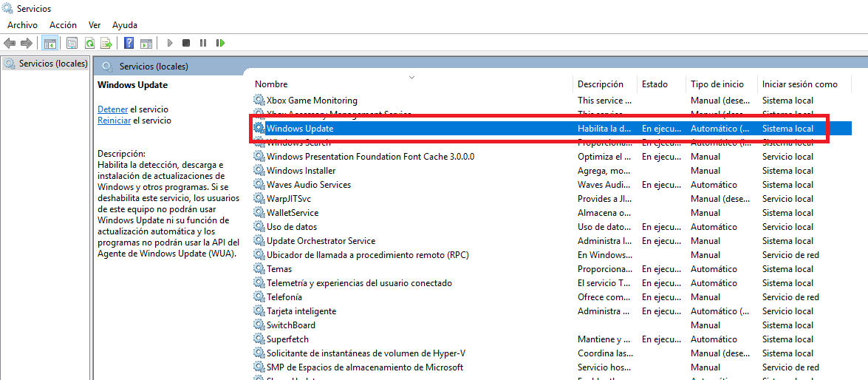The height and width of the screenshot is (380, 868).
Task: Click the gear icon beside Superfetch
Action: [x=259, y=339]
